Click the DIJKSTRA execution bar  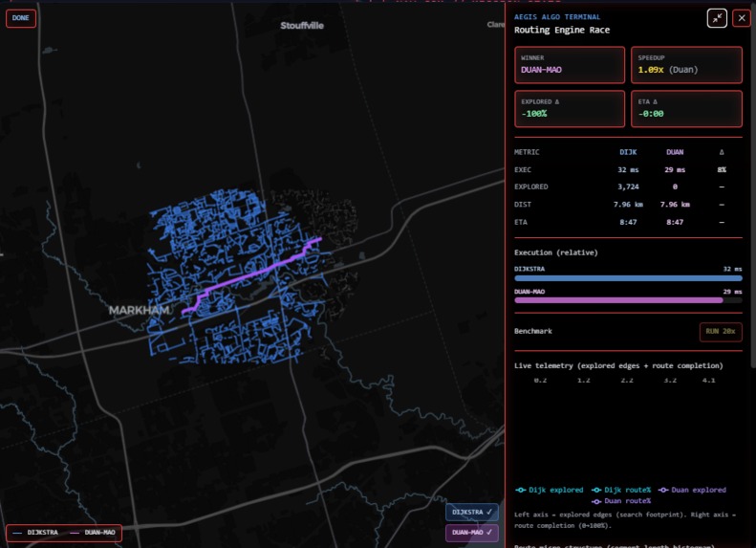point(628,278)
